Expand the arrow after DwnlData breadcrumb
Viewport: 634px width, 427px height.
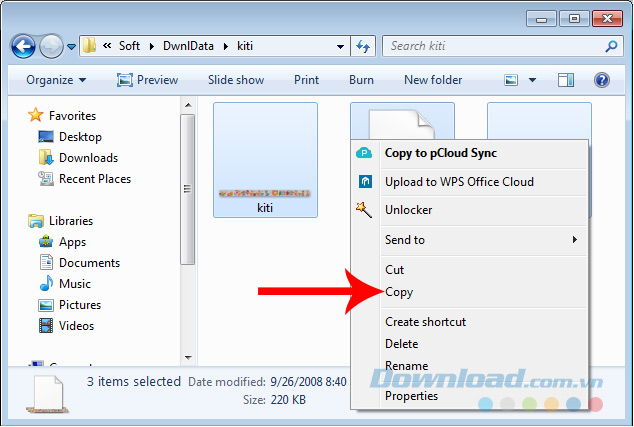(226, 47)
